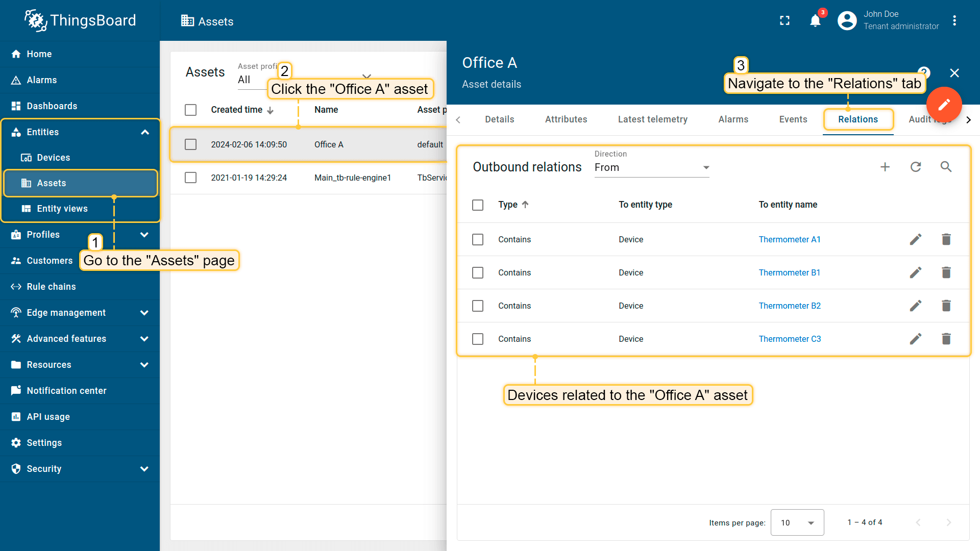This screenshot has height=551, width=980.
Task: Click the orange edit asset button
Action: click(944, 105)
